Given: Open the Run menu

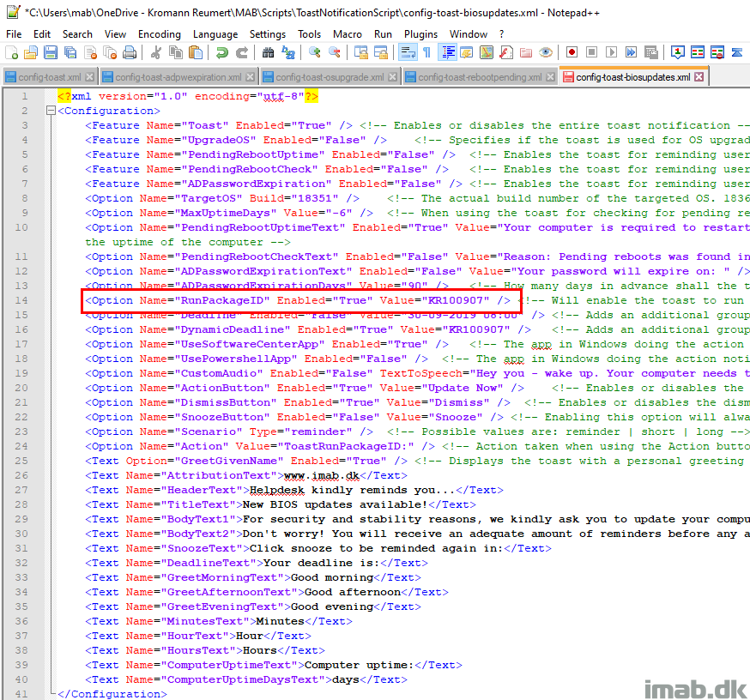Looking at the screenshot, I should pos(383,34).
